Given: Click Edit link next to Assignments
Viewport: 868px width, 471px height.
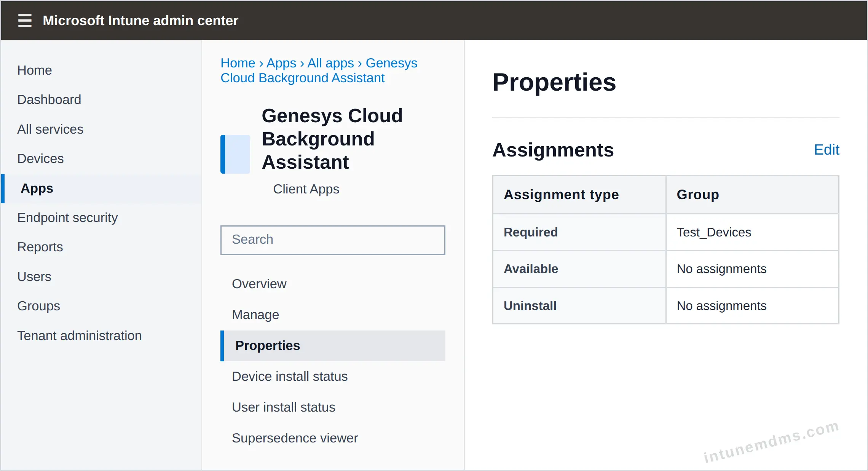Looking at the screenshot, I should [x=827, y=150].
